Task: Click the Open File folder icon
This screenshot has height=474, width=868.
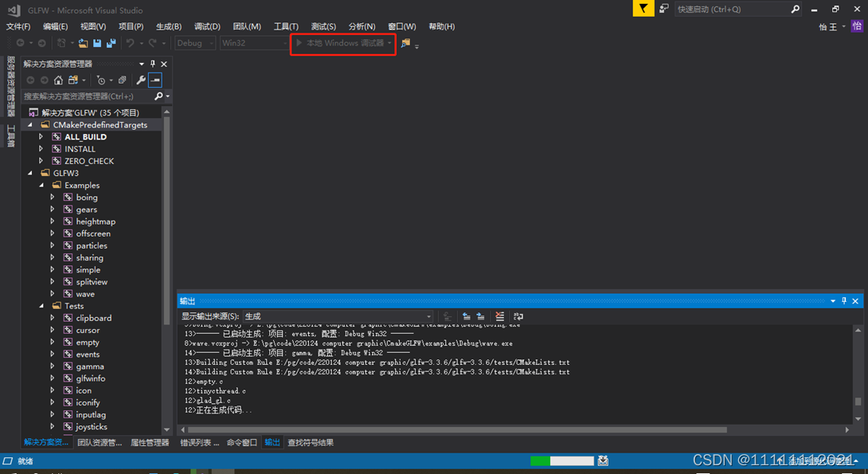Action: 83,43
